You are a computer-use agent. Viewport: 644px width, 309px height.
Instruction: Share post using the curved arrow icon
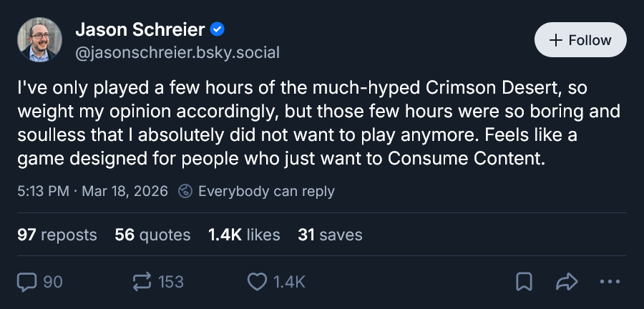click(x=567, y=282)
